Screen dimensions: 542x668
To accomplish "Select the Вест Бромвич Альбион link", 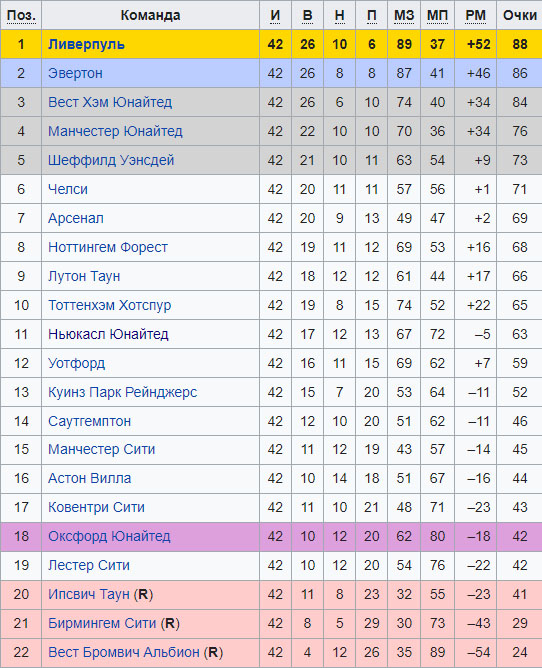I will (124, 652).
